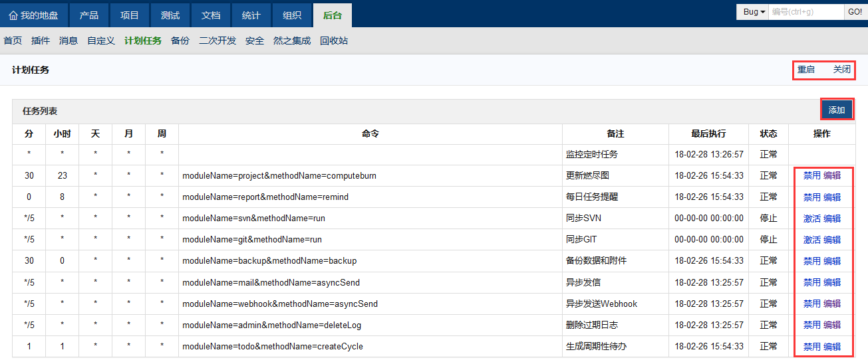Click the 命令 column header
Viewport: 868px width, 362px height.
click(x=370, y=134)
